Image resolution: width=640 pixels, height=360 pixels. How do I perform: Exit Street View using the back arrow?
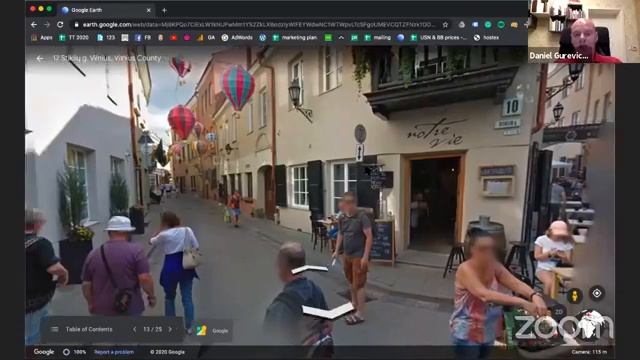pos(40,58)
